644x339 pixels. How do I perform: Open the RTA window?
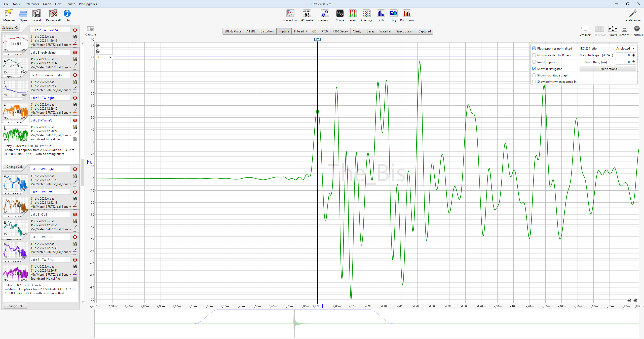(381, 16)
